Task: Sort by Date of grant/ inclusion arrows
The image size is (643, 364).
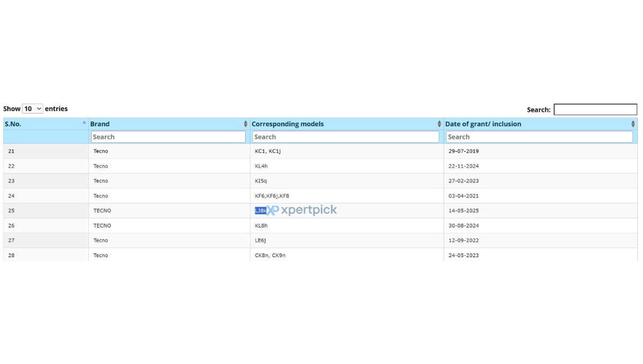Action: [x=633, y=124]
